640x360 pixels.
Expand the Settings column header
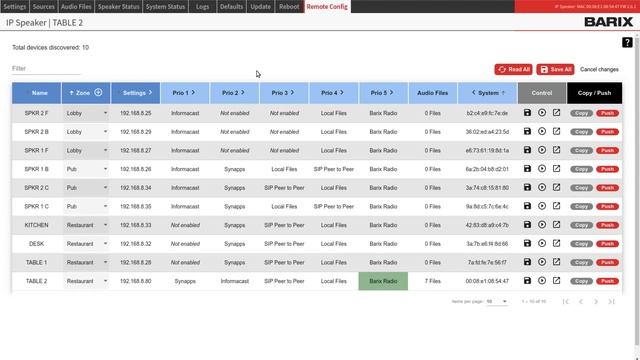coord(150,93)
